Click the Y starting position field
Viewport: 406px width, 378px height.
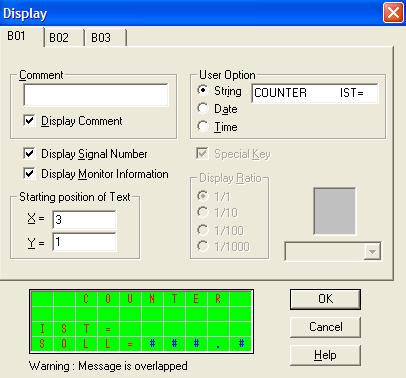[x=84, y=242]
